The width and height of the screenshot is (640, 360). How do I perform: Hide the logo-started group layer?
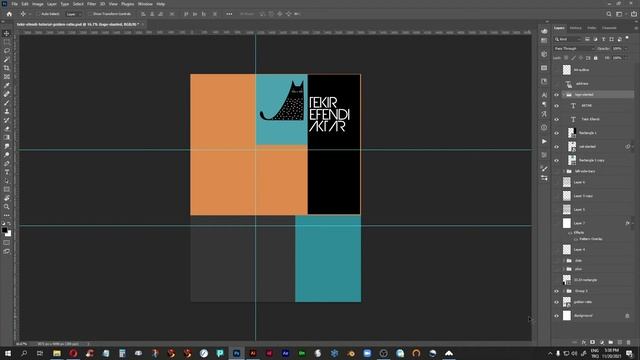pos(556,95)
